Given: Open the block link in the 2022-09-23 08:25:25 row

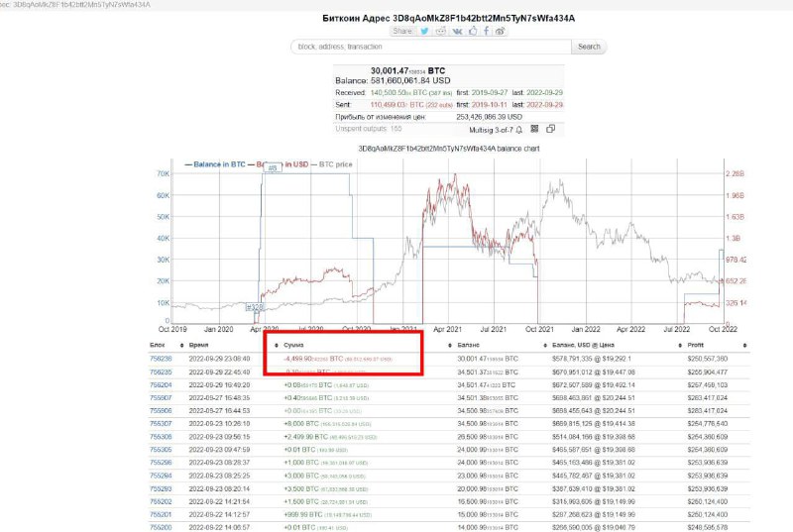Looking at the screenshot, I should tap(161, 476).
